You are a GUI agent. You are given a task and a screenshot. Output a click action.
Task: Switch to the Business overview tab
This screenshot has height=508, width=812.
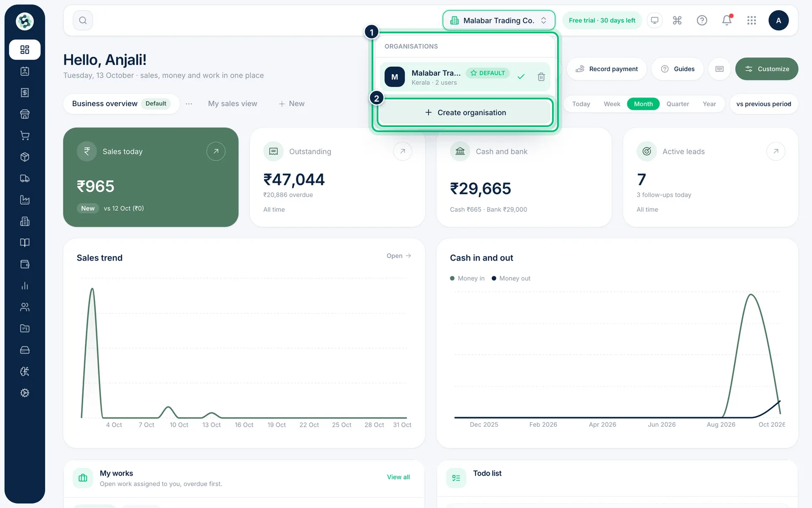click(x=121, y=104)
